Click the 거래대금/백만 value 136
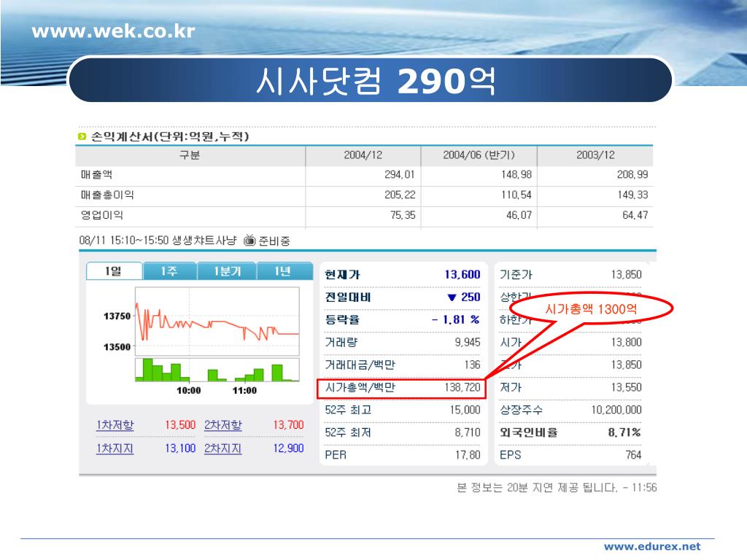Image resolution: width=747 pixels, height=560 pixels. pos(473,365)
